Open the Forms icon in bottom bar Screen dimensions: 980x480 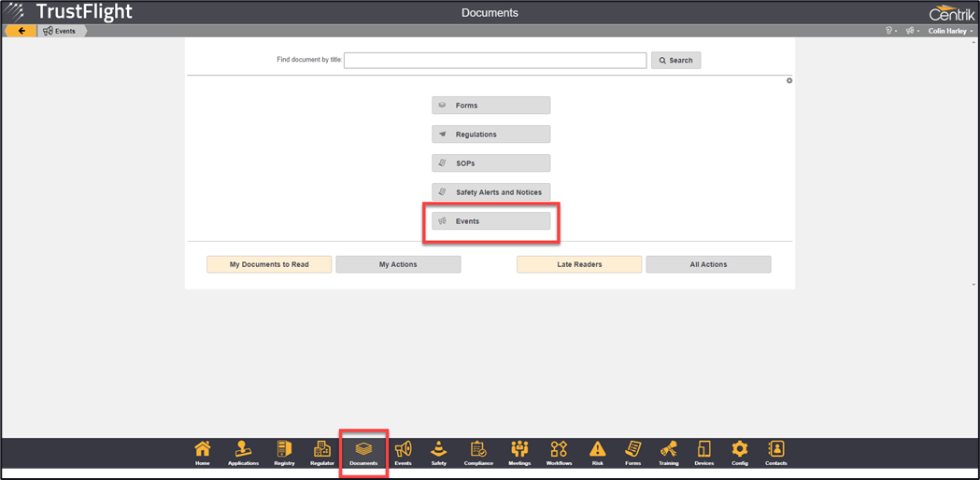point(633,453)
